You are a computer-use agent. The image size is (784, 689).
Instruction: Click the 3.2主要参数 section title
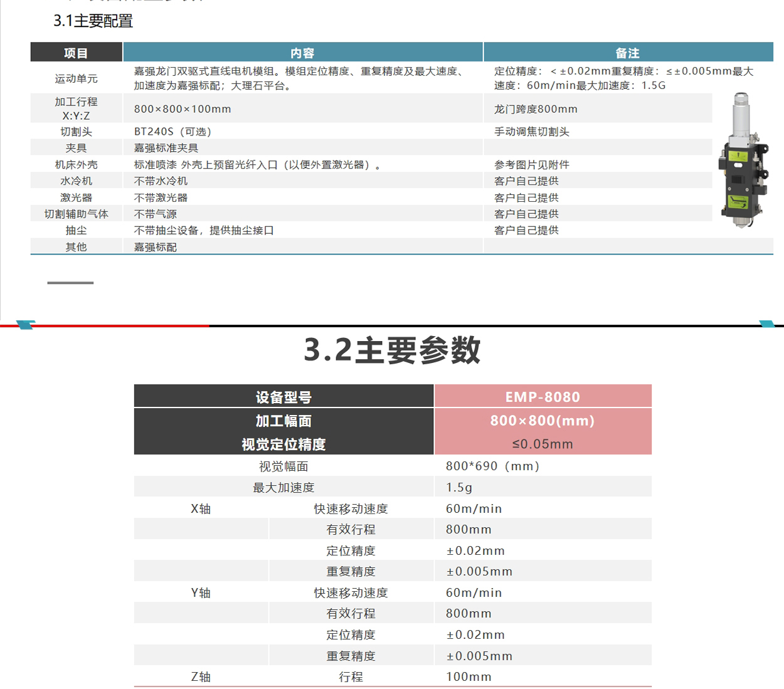392,350
